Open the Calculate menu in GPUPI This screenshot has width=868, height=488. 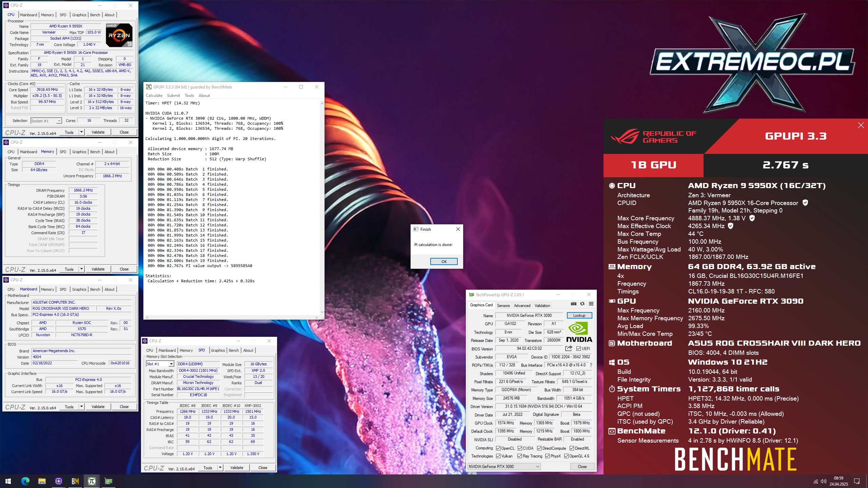(x=154, y=96)
